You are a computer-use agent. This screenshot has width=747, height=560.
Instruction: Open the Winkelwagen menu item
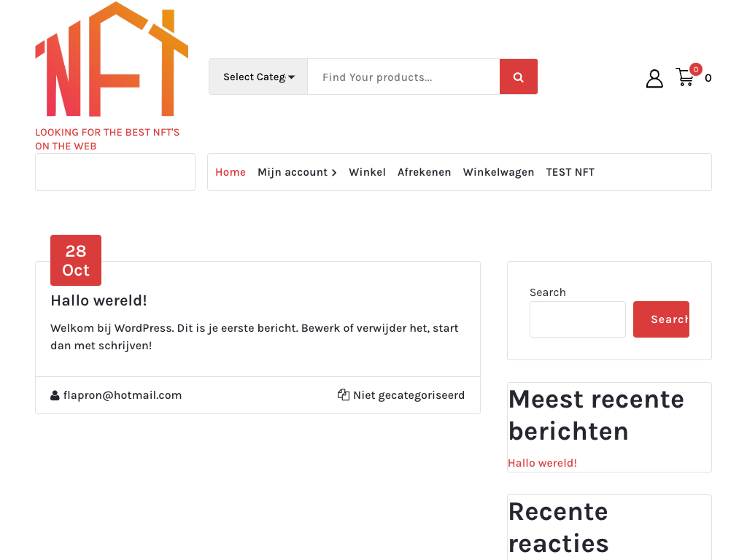click(x=498, y=172)
